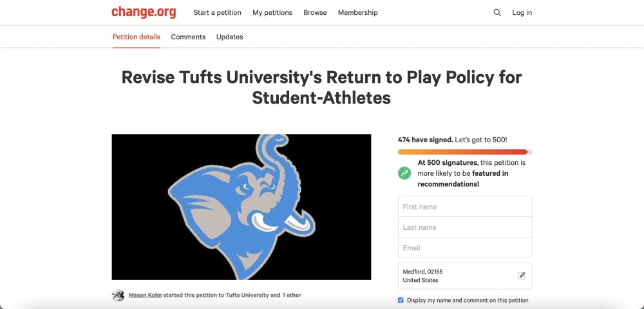Open the search magnifier icon
This screenshot has height=309, width=644.
[497, 12]
